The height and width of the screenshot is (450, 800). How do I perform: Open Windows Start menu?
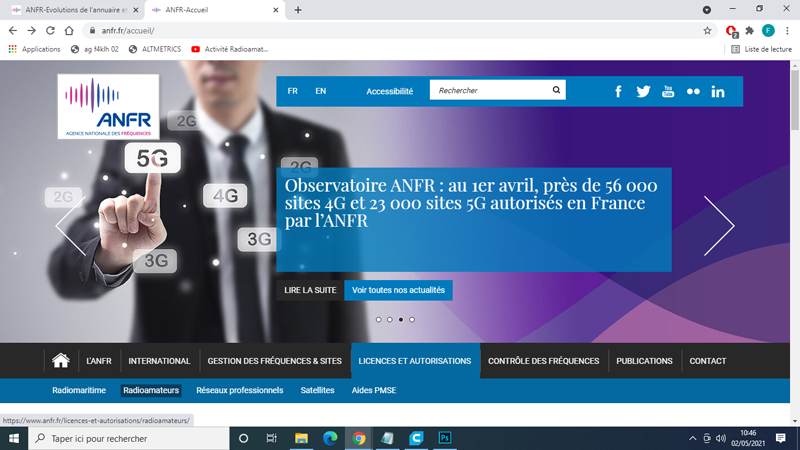[x=14, y=438]
